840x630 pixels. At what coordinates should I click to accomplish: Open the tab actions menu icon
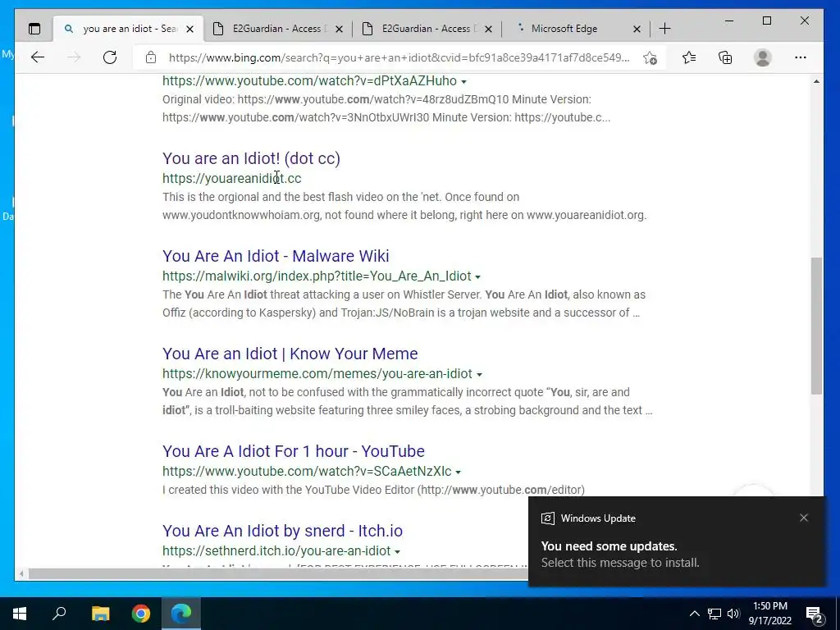click(34, 29)
